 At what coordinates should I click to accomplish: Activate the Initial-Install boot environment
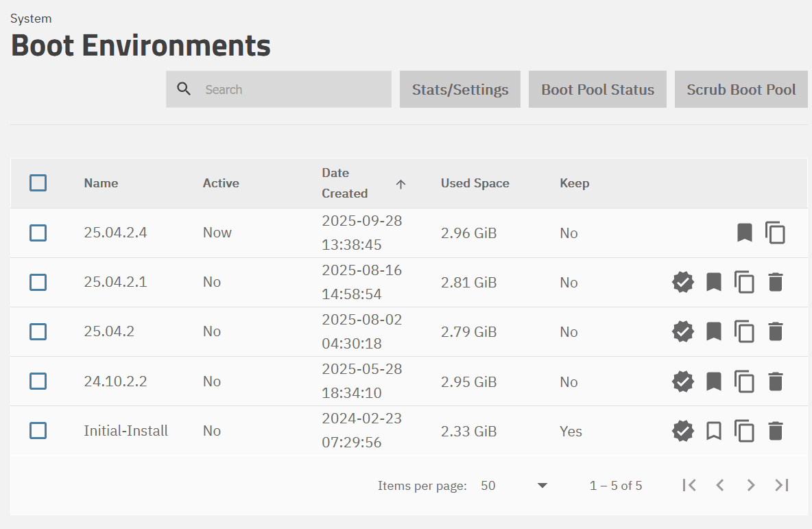682,431
